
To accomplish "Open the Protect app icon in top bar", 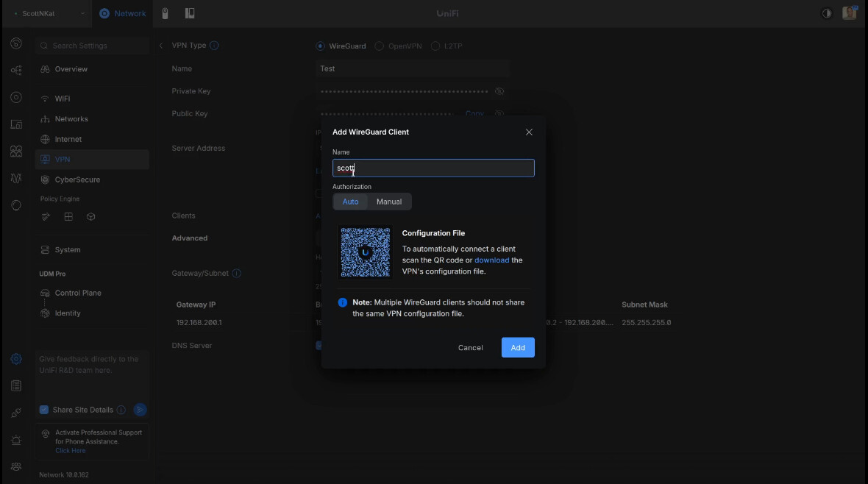I will pyautogui.click(x=166, y=13).
